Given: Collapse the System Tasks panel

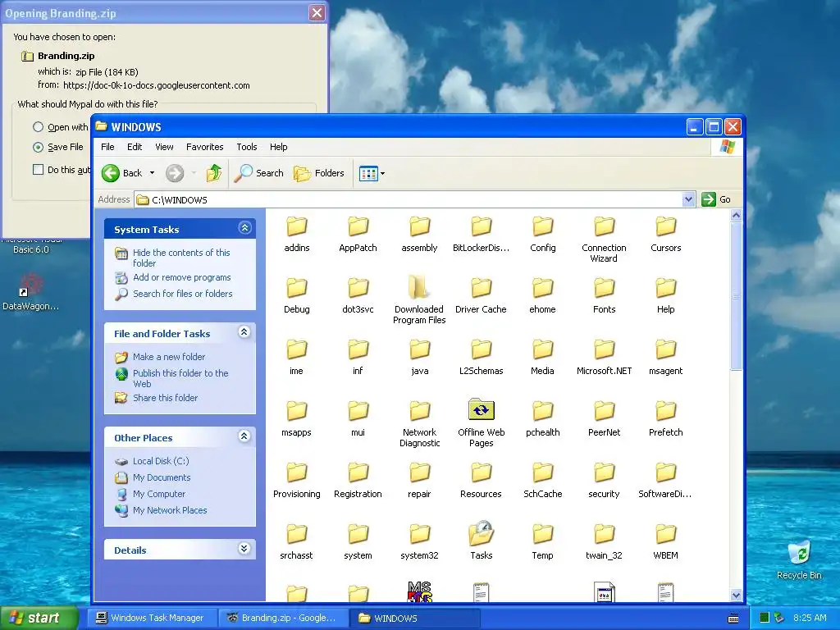Looking at the screenshot, I should 244,228.
